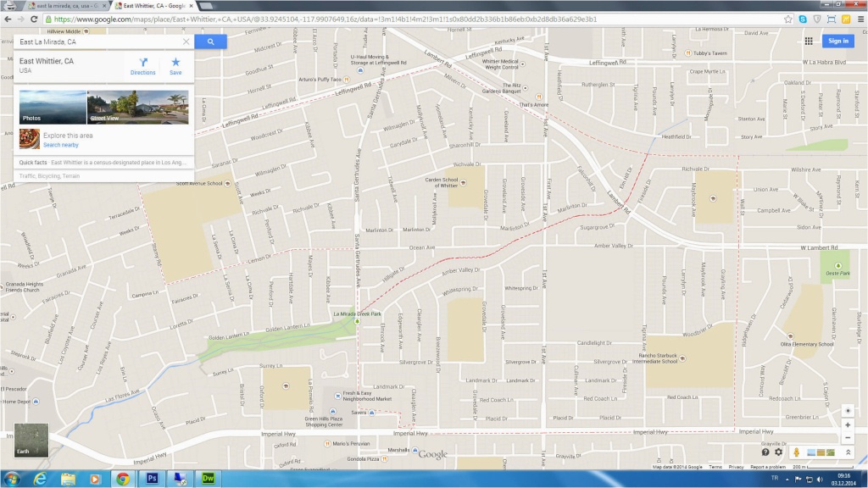Viewport: 868px width, 488px height.
Task: Open the Search nearby link
Action: point(61,145)
